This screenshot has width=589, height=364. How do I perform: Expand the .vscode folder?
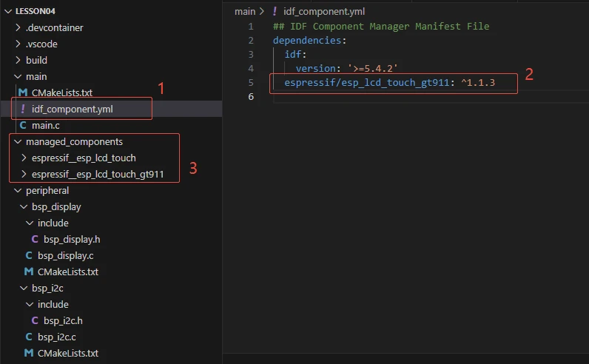pyautogui.click(x=18, y=44)
